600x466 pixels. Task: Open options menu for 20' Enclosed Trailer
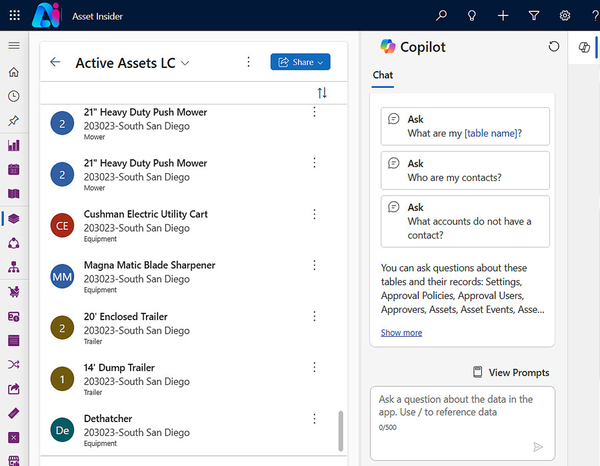[315, 316]
